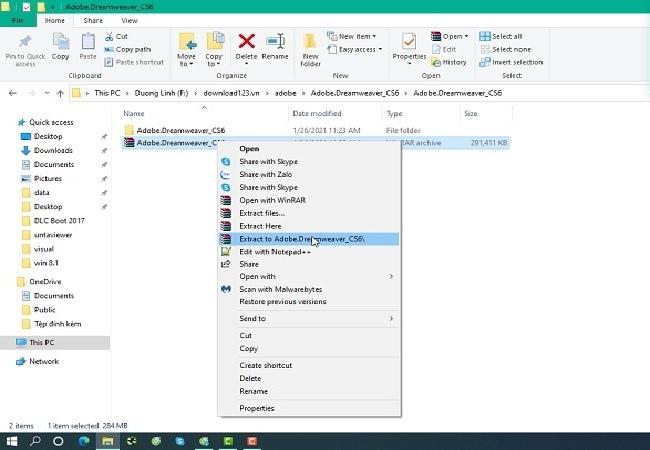Click download123.vn in address path
The width and height of the screenshot is (650, 450).
pos(231,93)
